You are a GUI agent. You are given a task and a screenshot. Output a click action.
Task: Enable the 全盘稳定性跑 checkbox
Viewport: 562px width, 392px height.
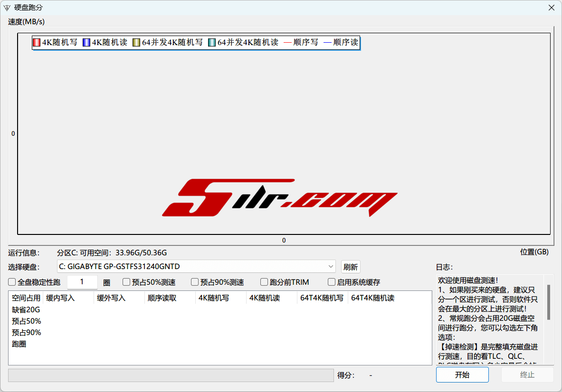click(x=12, y=282)
